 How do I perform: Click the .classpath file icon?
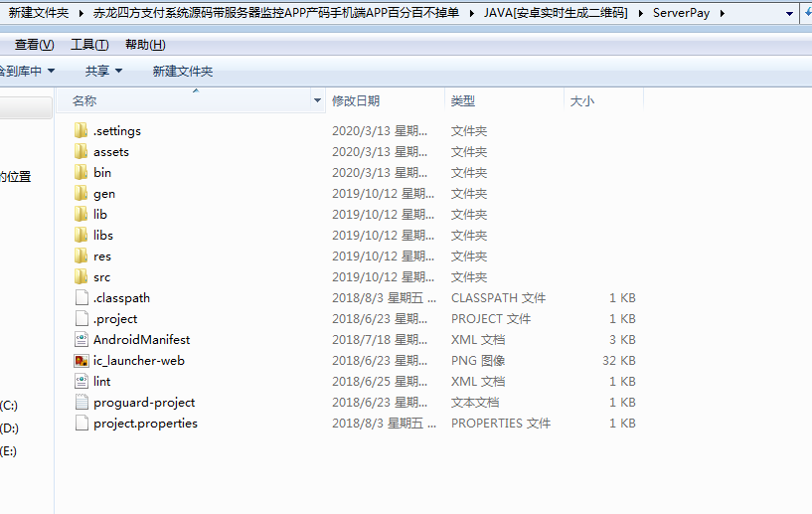pyautogui.click(x=81, y=297)
